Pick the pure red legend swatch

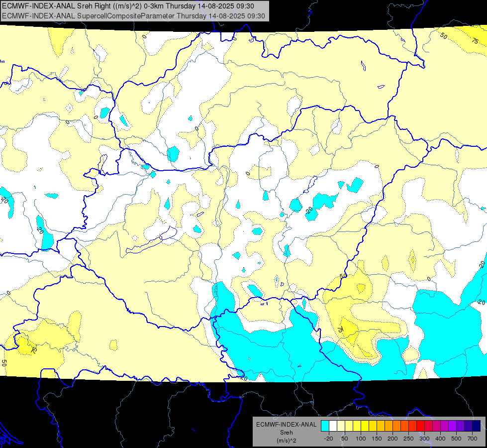point(420,426)
